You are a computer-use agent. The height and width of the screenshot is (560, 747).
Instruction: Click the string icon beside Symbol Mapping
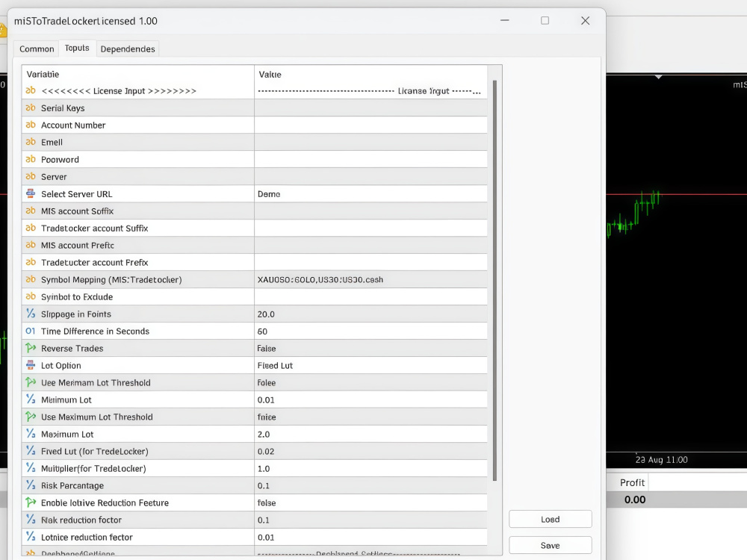click(x=31, y=279)
